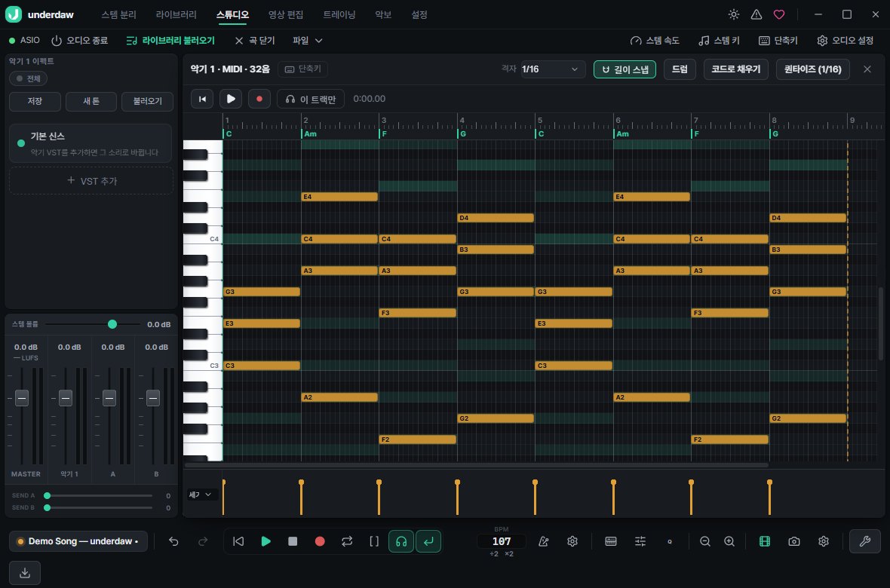This screenshot has height=588, width=890.
Task: Click 곡 닫기 to close song
Action: point(254,40)
